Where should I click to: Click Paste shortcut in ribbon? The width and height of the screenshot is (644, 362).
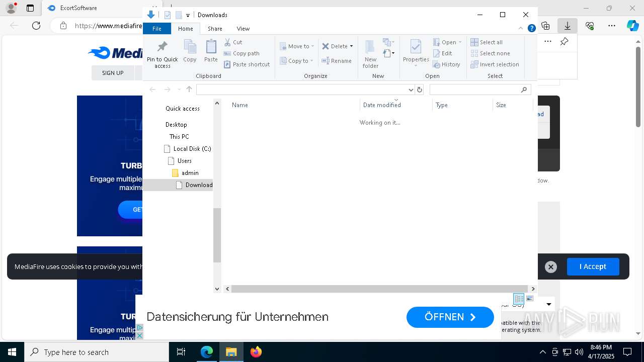tap(247, 64)
